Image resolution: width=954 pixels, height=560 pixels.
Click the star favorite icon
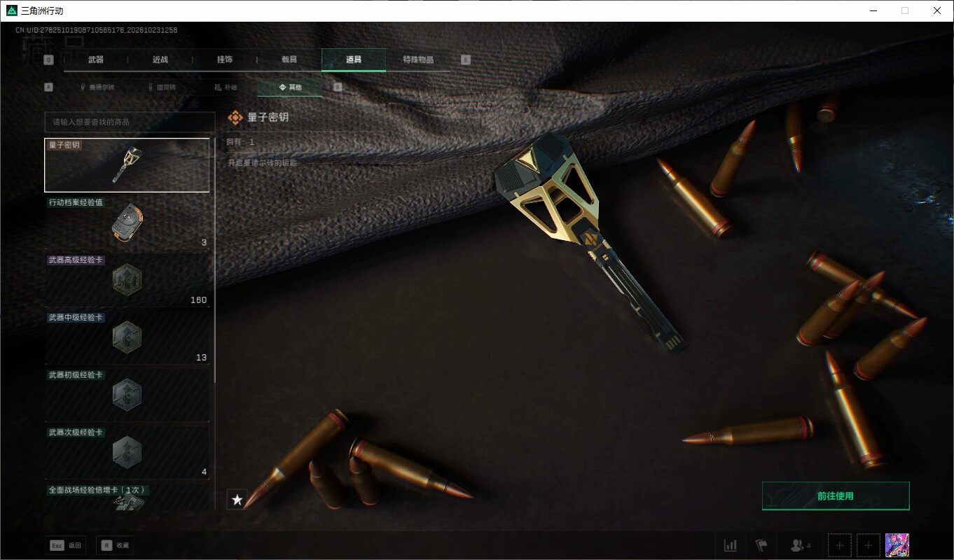click(x=237, y=500)
